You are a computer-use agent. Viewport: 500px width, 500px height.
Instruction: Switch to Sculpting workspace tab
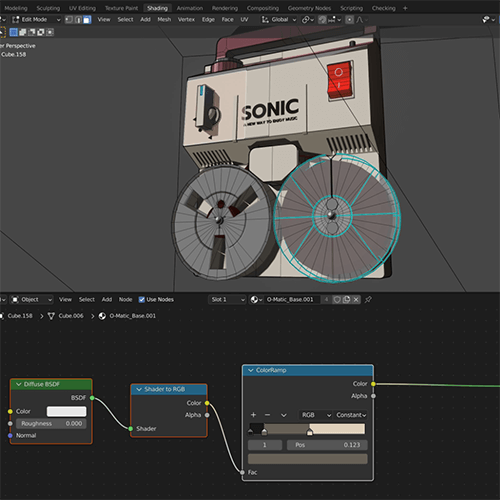(48, 8)
